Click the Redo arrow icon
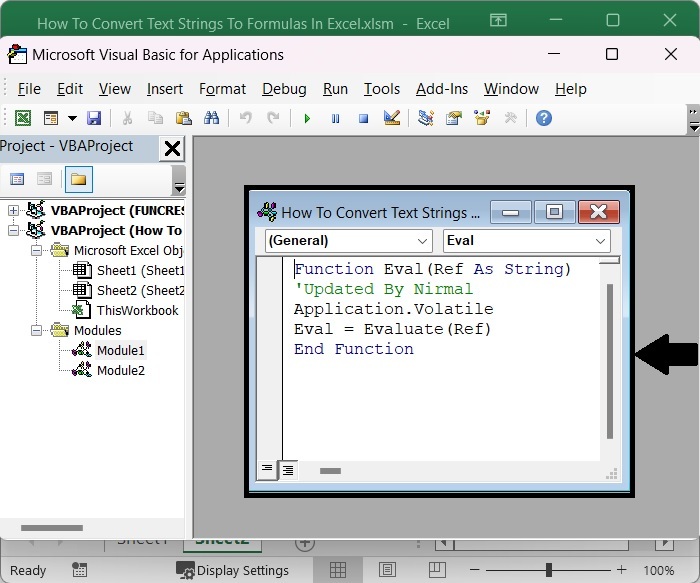 pos(273,118)
